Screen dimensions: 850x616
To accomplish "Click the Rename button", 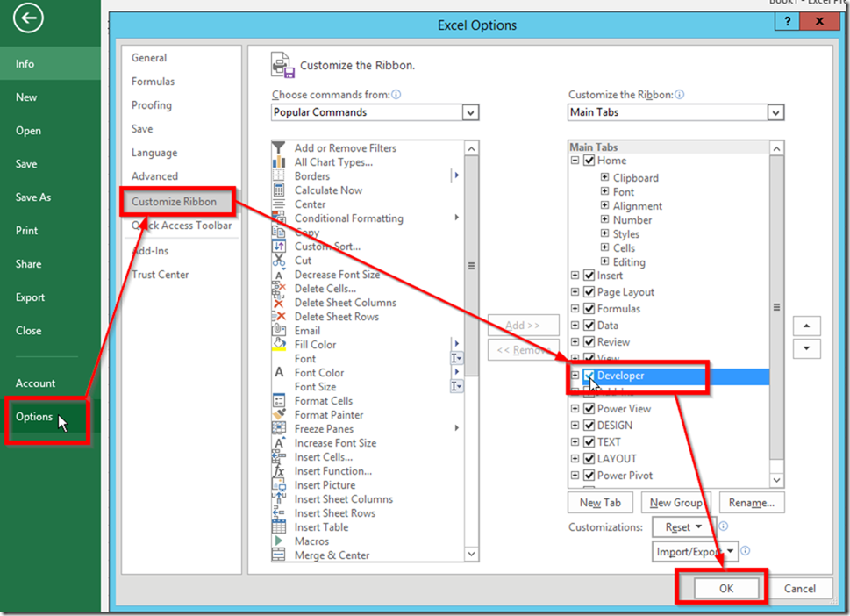I will (x=752, y=503).
